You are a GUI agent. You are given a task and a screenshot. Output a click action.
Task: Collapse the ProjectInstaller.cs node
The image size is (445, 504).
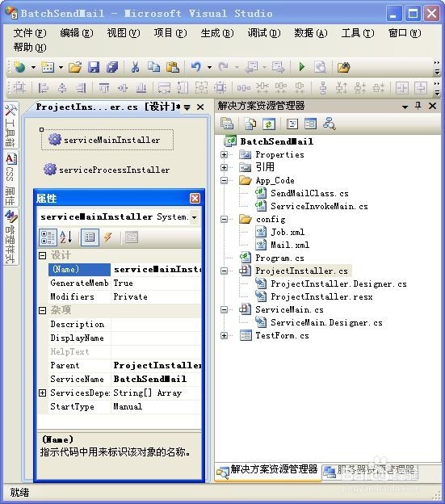point(224,271)
